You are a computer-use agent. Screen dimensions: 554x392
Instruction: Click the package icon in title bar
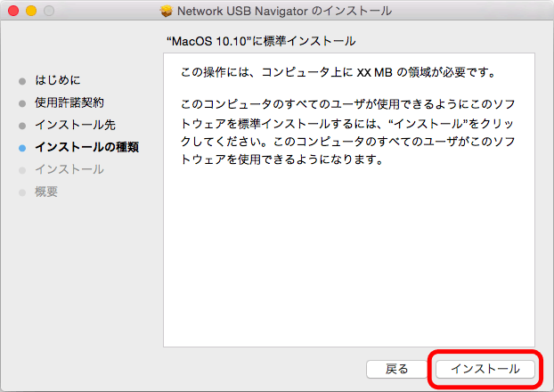[x=166, y=11]
